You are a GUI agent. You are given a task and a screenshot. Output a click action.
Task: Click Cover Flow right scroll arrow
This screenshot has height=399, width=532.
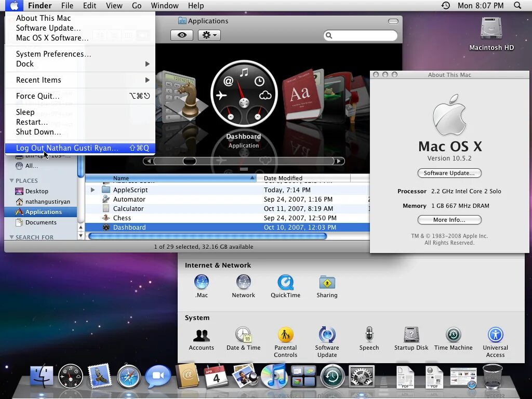click(x=339, y=161)
